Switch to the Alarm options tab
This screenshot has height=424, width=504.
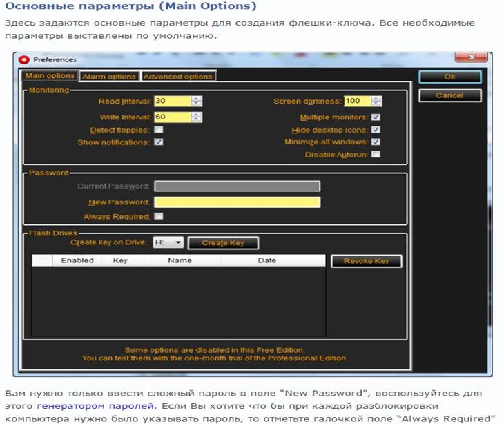(109, 77)
